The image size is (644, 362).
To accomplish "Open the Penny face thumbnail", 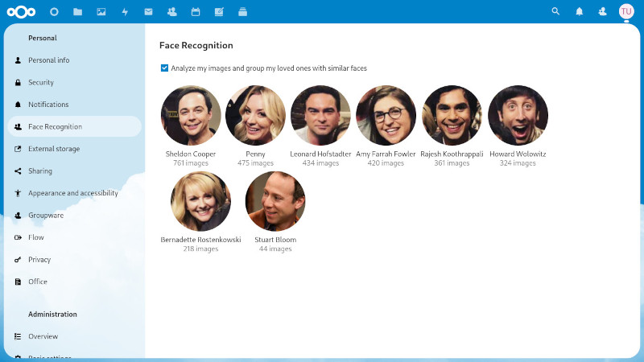I will click(x=255, y=115).
